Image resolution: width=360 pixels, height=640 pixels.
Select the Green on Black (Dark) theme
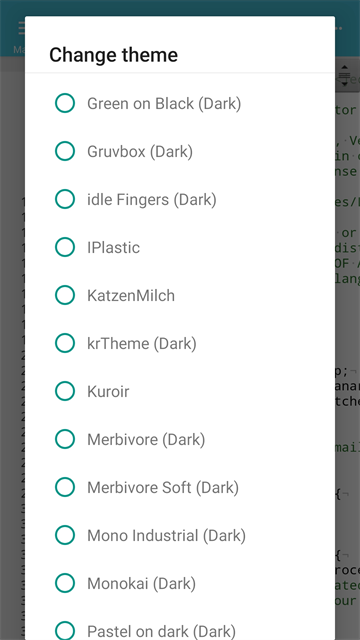[x=180, y=103]
